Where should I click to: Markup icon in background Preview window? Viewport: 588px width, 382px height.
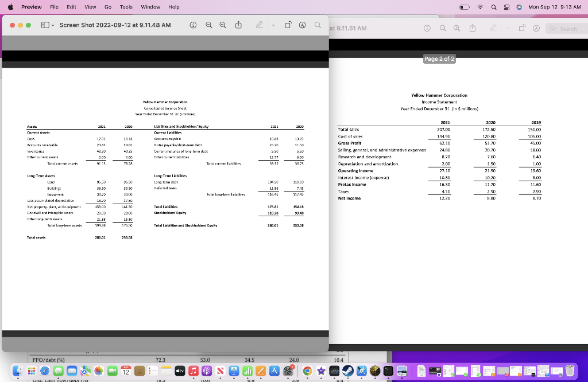(x=536, y=29)
